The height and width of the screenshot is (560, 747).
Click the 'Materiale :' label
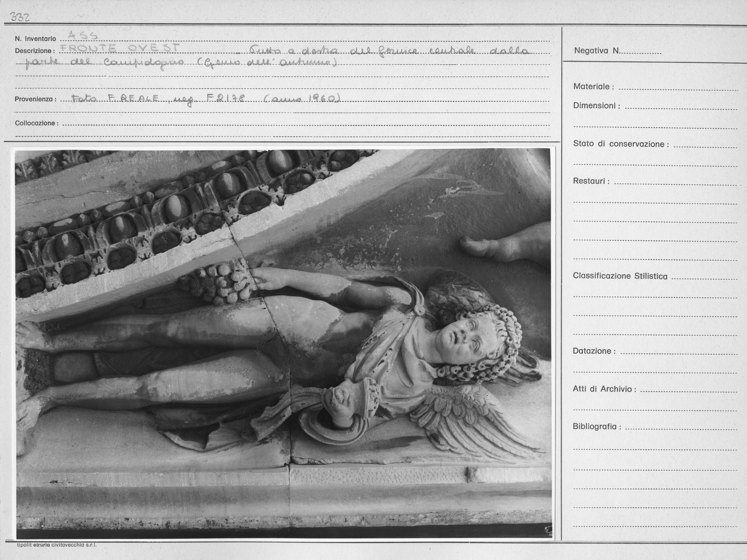(593, 86)
